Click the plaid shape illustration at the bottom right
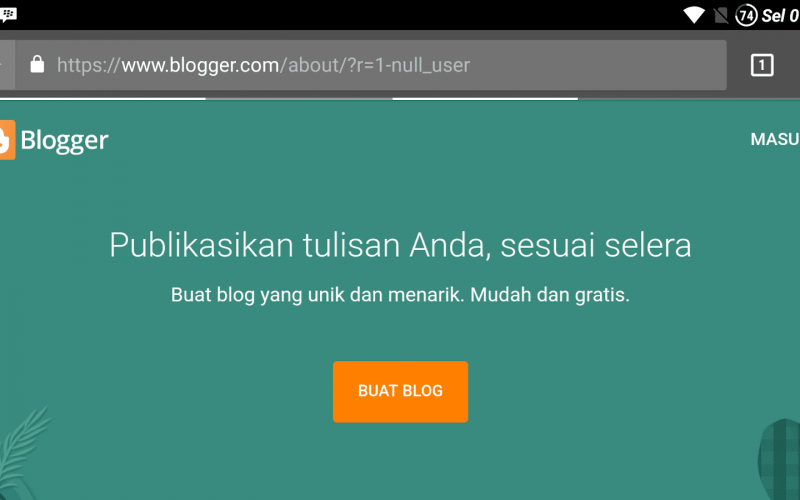Viewport: 800px width, 500px height. point(779,459)
